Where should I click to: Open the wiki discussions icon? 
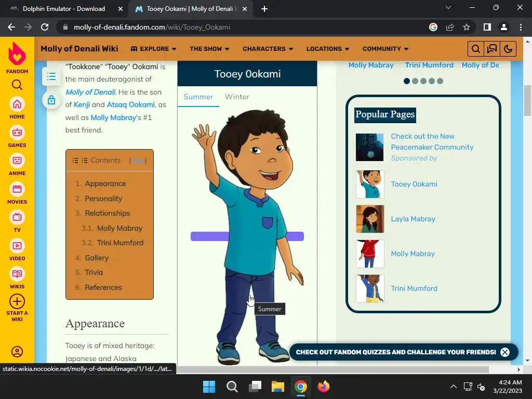pyautogui.click(x=491, y=49)
